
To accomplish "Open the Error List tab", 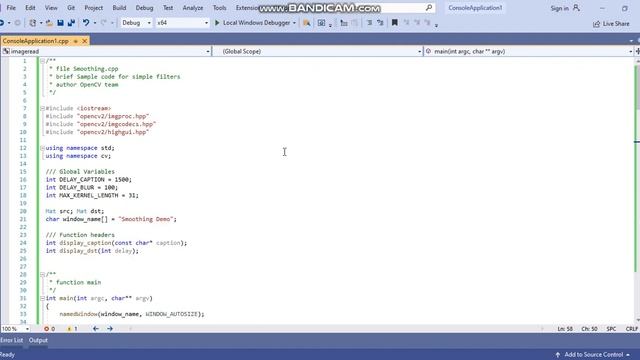I will [11, 340].
